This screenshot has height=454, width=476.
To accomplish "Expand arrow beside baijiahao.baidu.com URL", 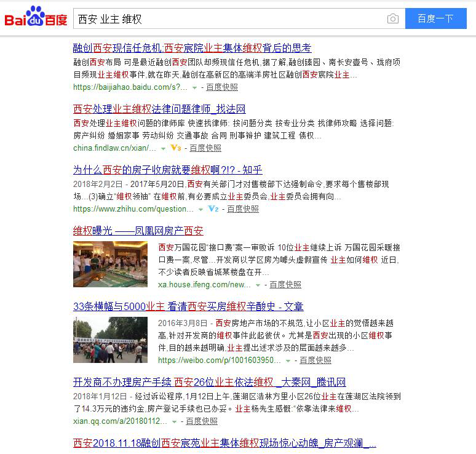I will tap(195, 88).
